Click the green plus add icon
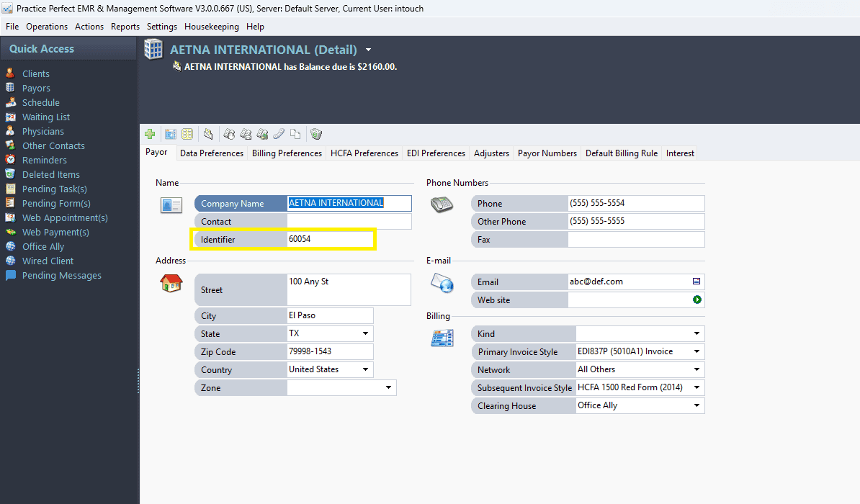This screenshot has width=860, height=504. coord(150,134)
